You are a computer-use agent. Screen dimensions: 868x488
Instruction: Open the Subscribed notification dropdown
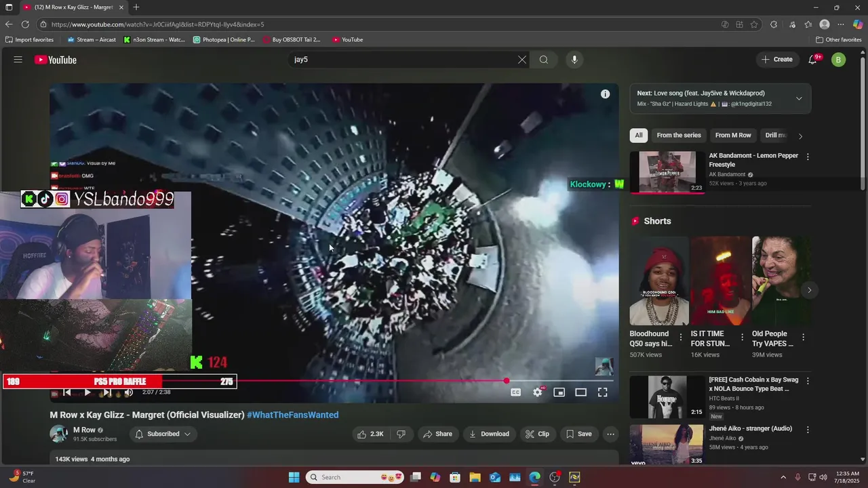click(163, 434)
